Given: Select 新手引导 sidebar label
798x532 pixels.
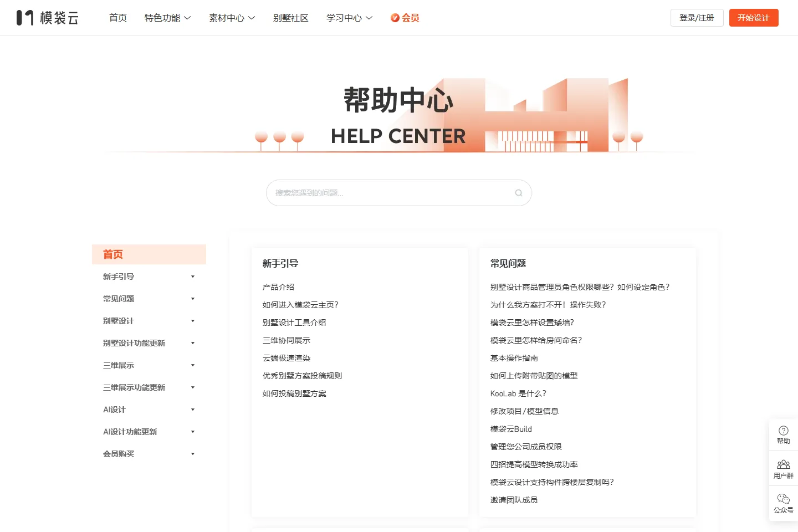Looking at the screenshot, I should [x=119, y=277].
